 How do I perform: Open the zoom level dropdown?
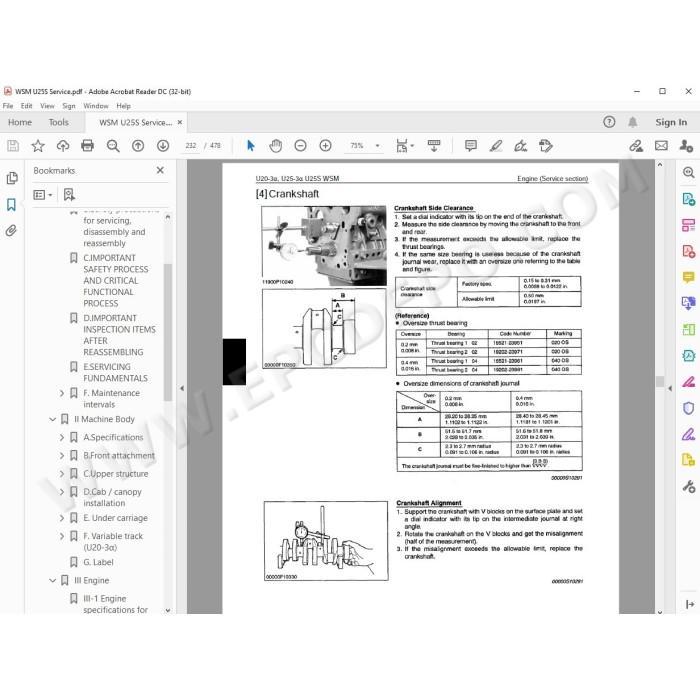point(377,146)
